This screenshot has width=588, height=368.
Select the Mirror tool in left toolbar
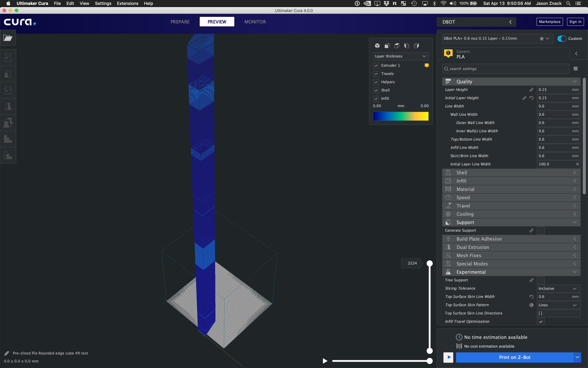[x=8, y=106]
